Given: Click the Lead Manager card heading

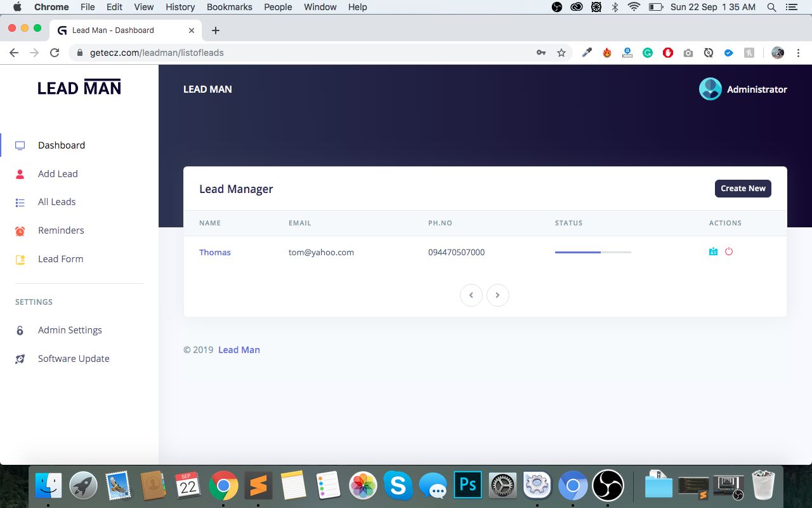Looking at the screenshot, I should point(236,189).
